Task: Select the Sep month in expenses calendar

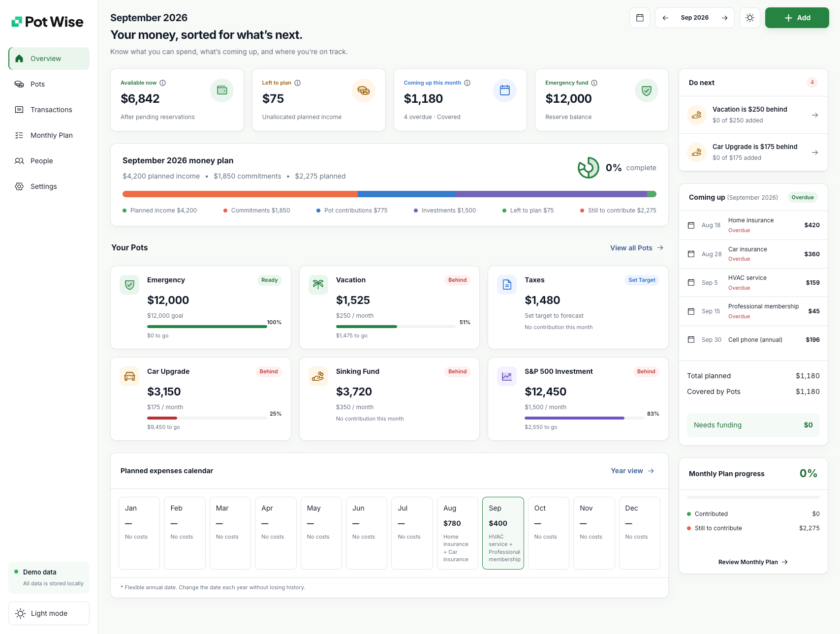Action: (x=503, y=533)
